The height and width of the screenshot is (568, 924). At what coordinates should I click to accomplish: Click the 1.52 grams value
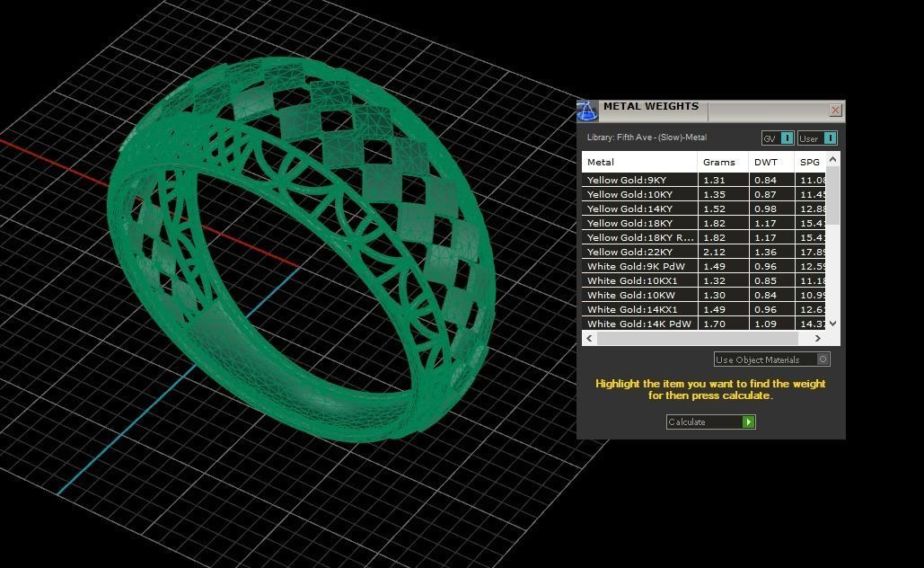[714, 209]
